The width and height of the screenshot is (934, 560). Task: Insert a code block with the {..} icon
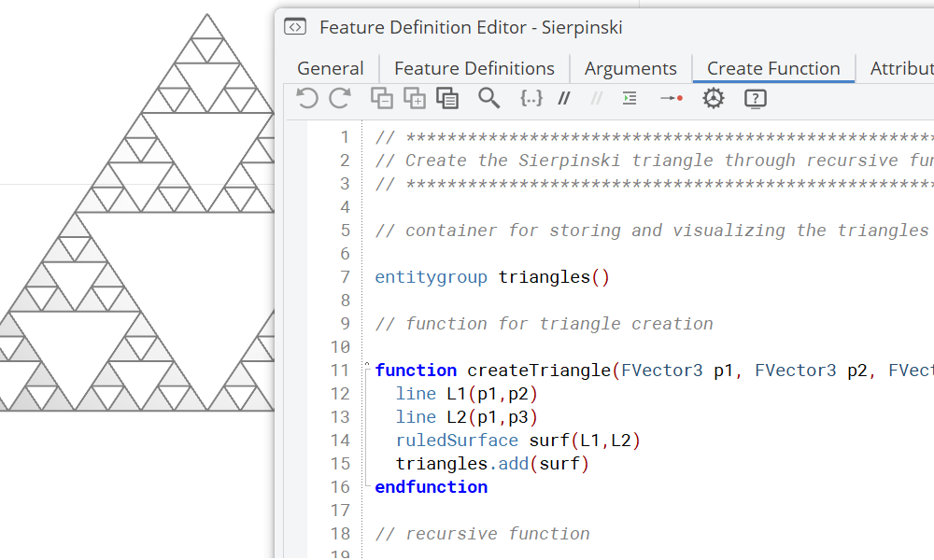(531, 98)
